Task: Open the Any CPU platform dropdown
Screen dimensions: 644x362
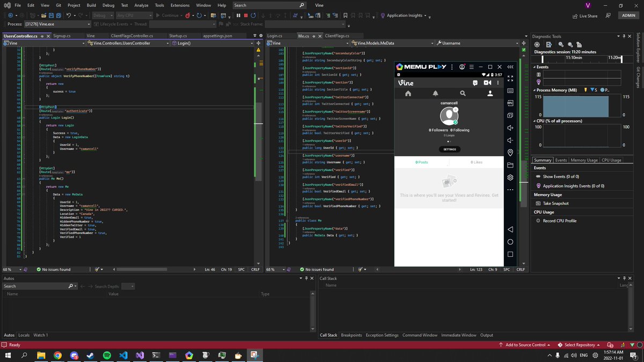Action: (134, 16)
